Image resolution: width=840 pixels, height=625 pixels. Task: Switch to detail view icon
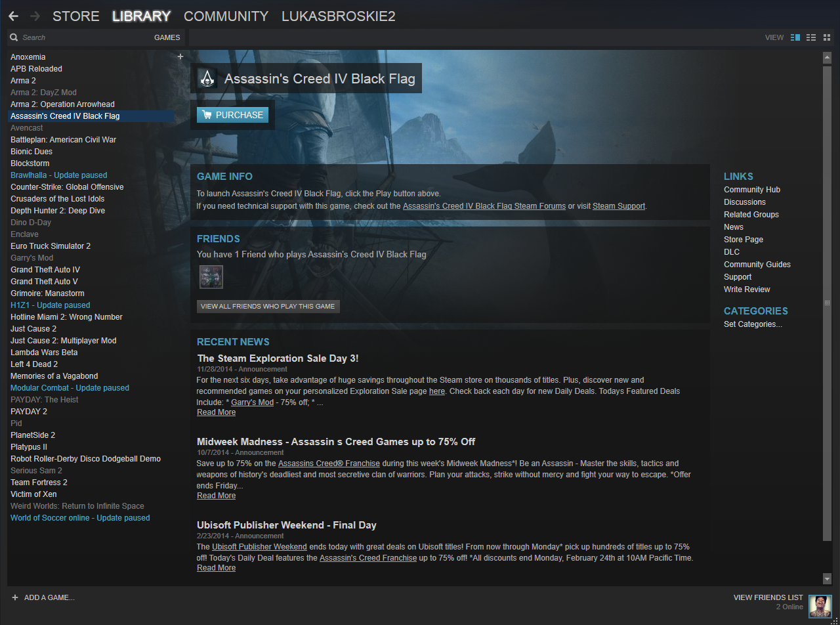tap(795, 37)
